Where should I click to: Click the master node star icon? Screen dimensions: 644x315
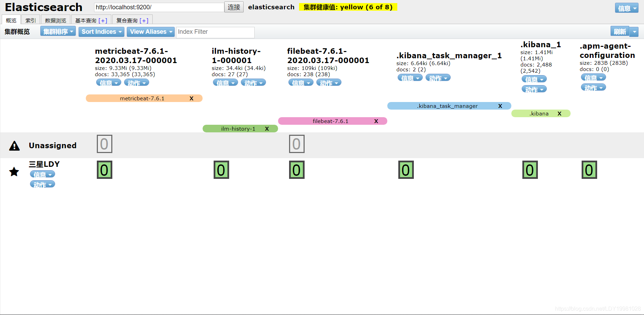(14, 172)
